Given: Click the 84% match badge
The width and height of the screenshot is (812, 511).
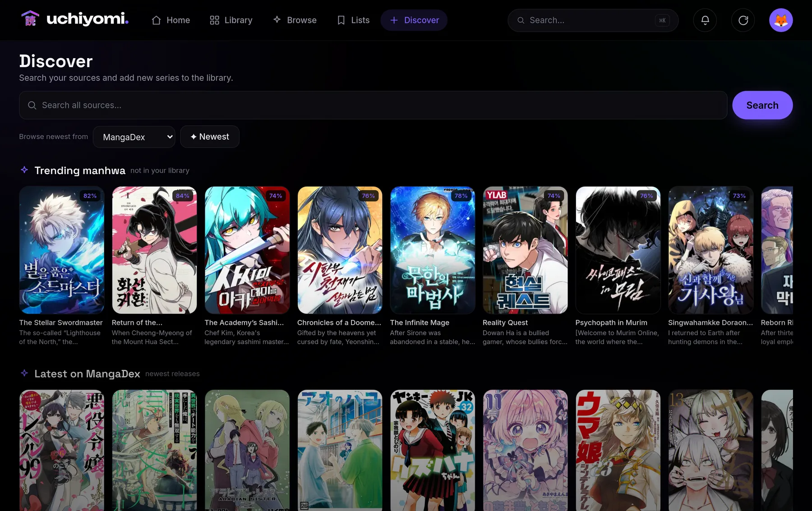Looking at the screenshot, I should [183, 196].
